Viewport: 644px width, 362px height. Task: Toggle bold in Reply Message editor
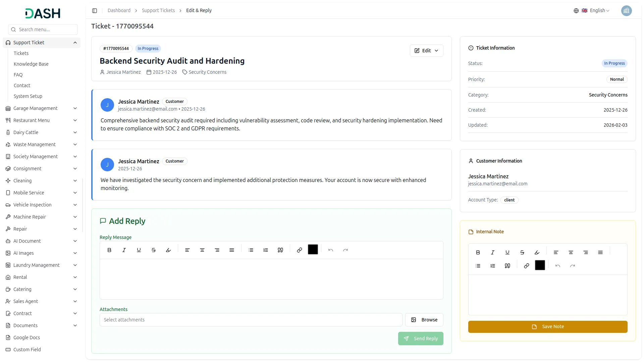click(109, 250)
